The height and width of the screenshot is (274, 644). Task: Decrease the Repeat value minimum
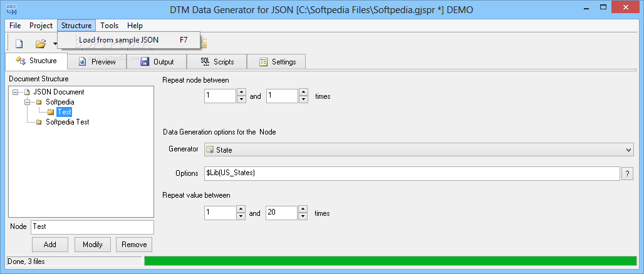pos(241,216)
